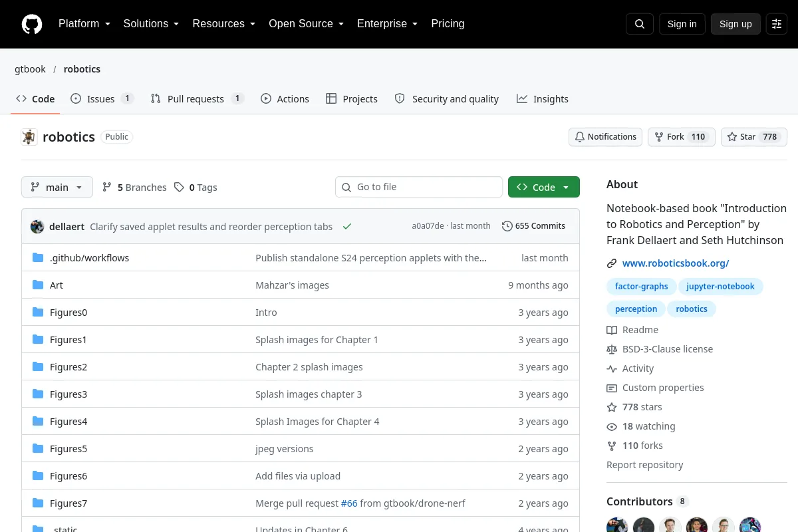Click the link icon before www.roboticsbook.org

612,263
